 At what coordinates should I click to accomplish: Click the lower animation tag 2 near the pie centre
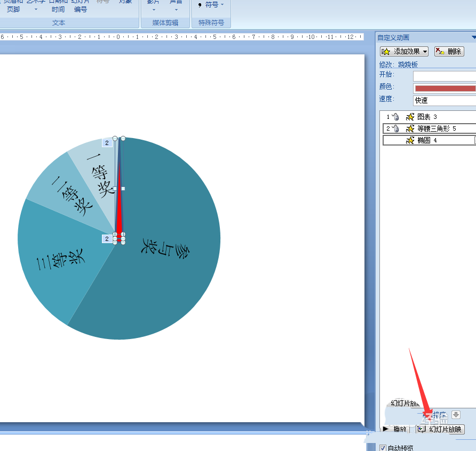[107, 239]
